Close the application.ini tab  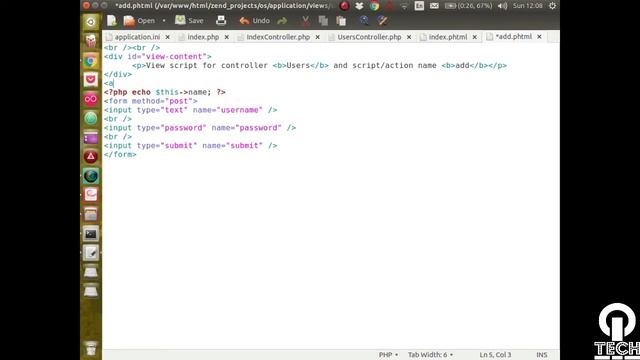click(167, 37)
